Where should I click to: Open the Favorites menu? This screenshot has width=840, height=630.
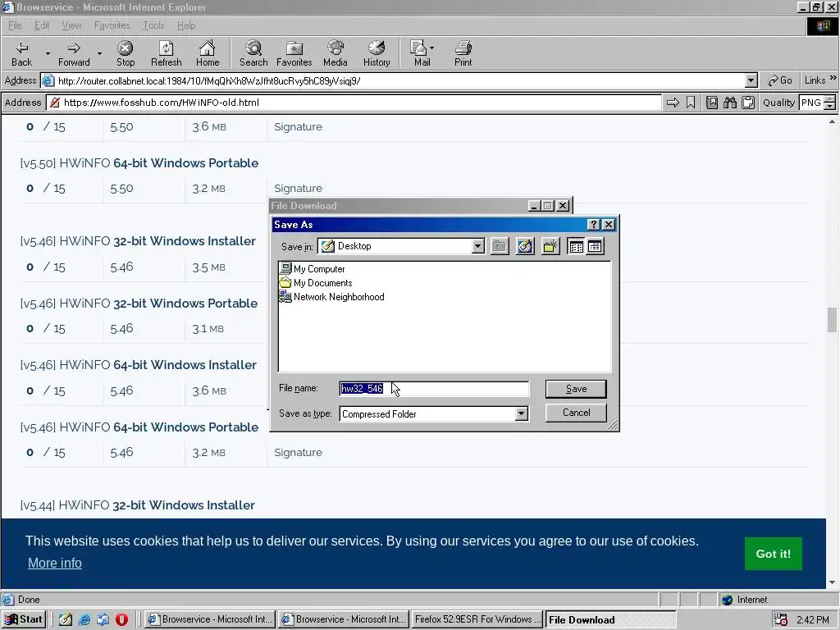112,25
